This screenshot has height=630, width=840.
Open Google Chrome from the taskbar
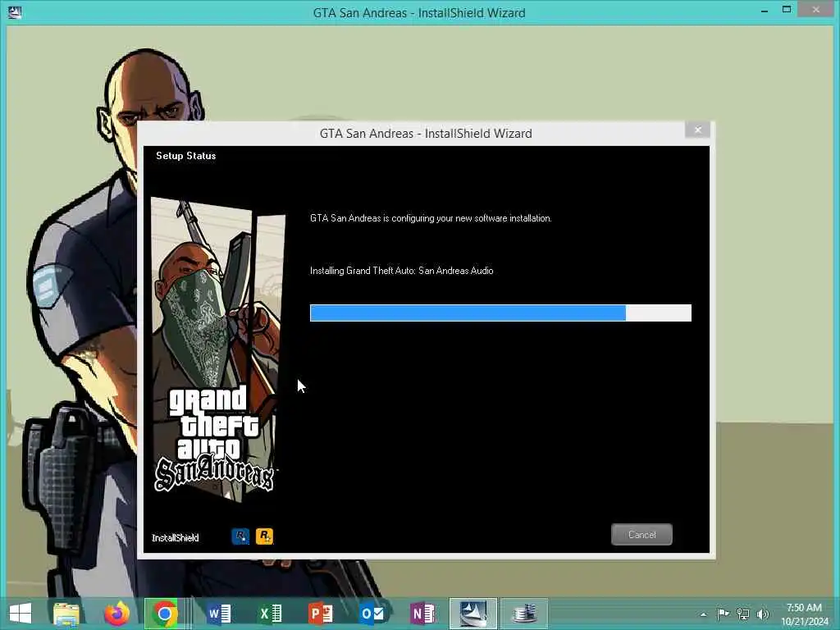point(164,614)
